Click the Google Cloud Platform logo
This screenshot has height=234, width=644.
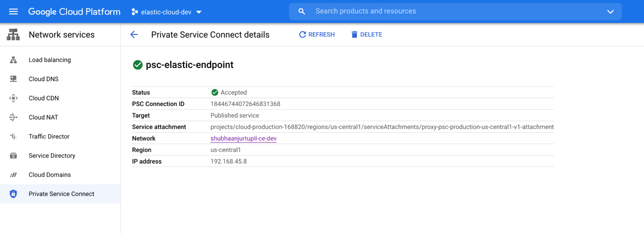[74, 12]
